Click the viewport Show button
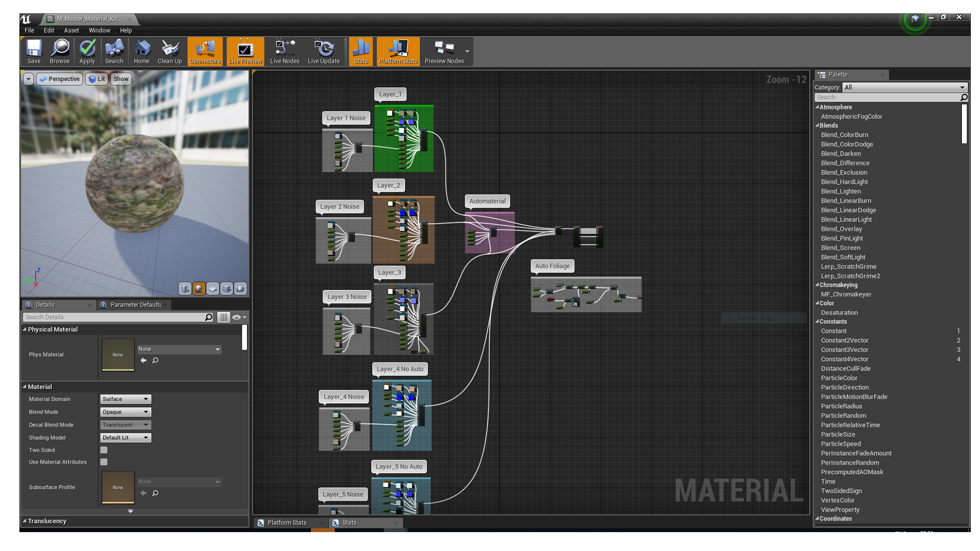Screen dimensions: 980x551 pos(121,79)
